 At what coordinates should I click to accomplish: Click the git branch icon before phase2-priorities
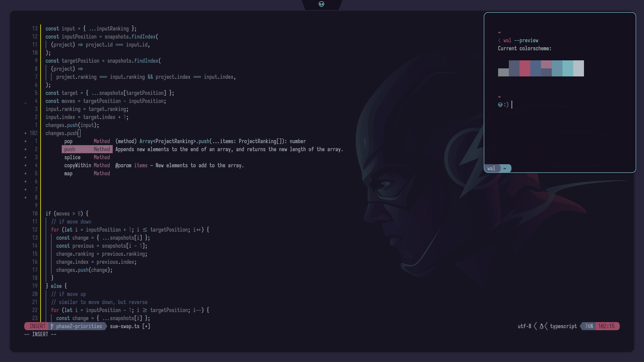coord(52,326)
